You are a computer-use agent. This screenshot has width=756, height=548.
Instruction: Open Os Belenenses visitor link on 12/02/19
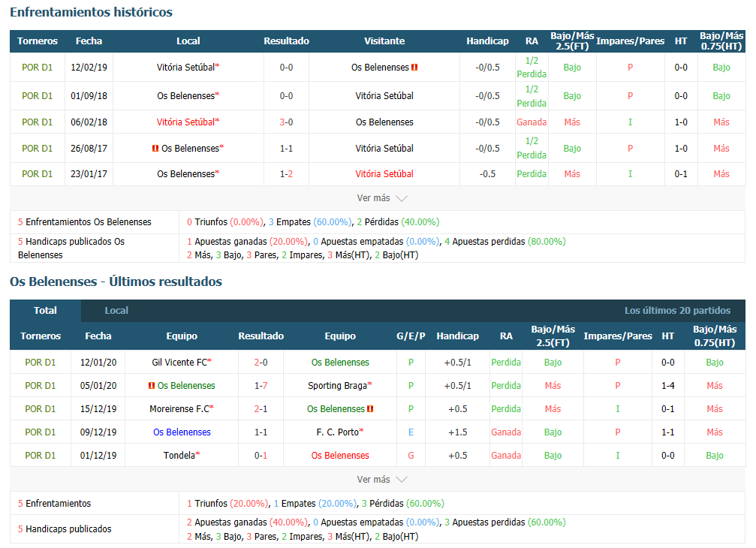[x=380, y=68]
